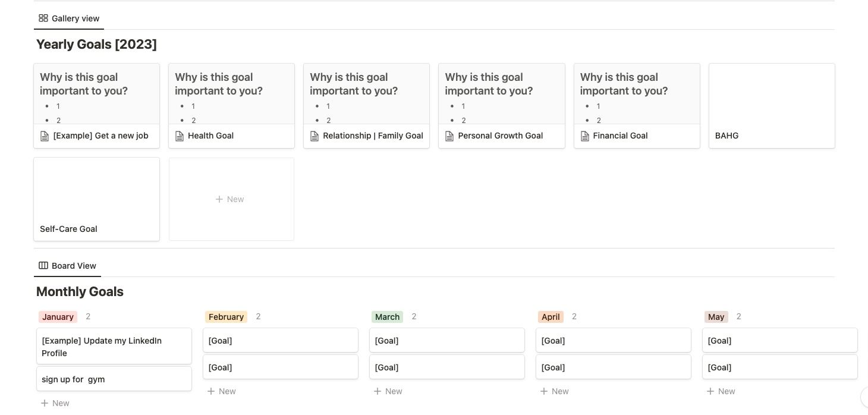Click the Board View columns icon
This screenshot has width=868, height=415.
pyautogui.click(x=43, y=266)
